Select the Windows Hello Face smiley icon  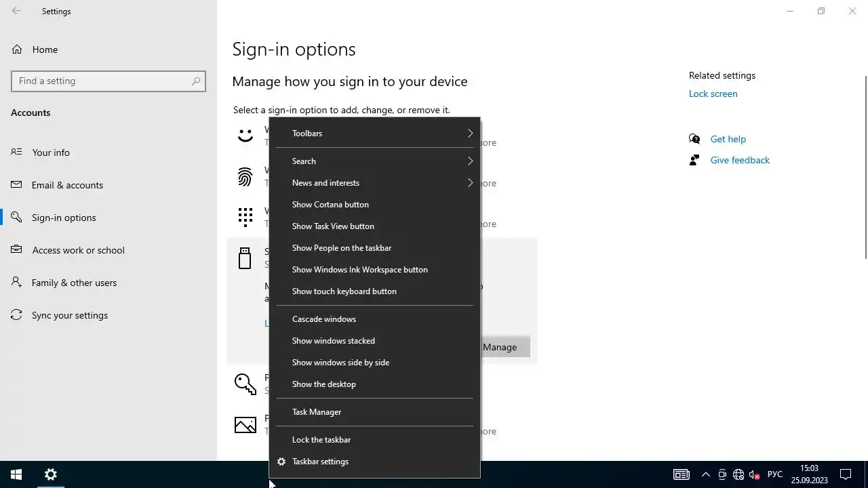245,135
